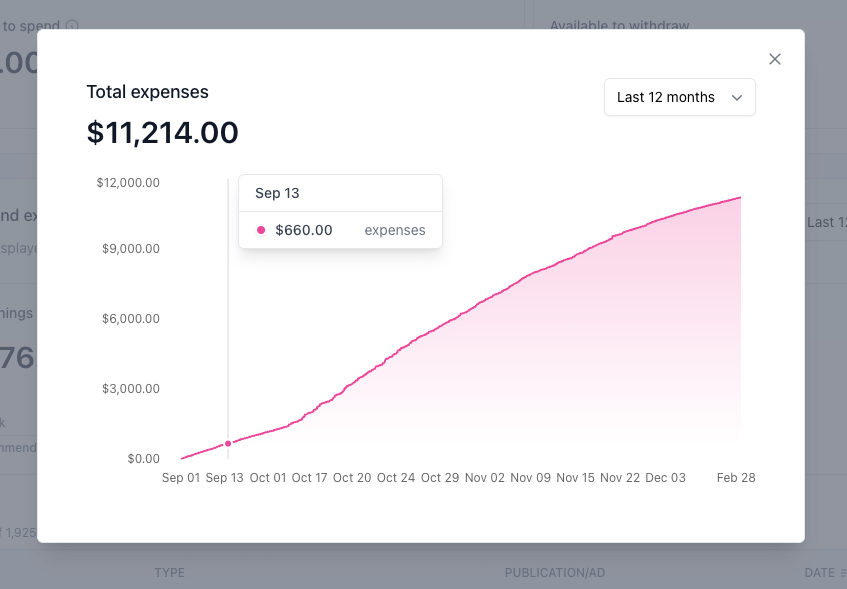This screenshot has width=847, height=589.
Task: Click the $6,000.00 y-axis label
Action: (x=131, y=319)
